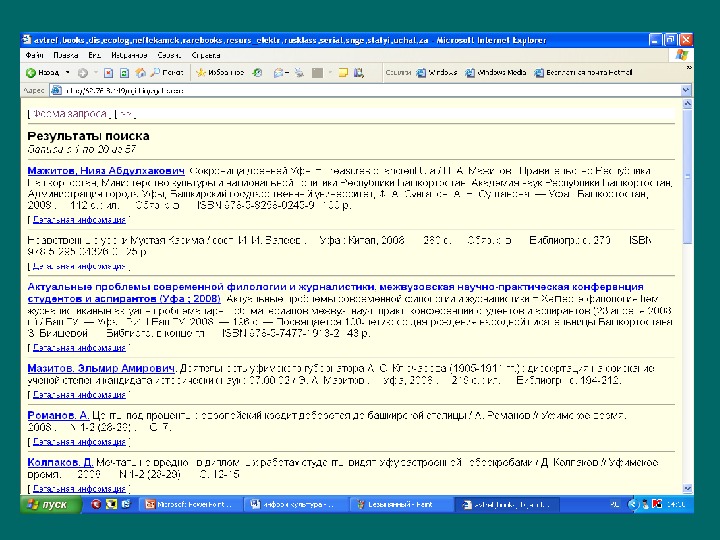Open author link Романов, А.

tap(58, 415)
